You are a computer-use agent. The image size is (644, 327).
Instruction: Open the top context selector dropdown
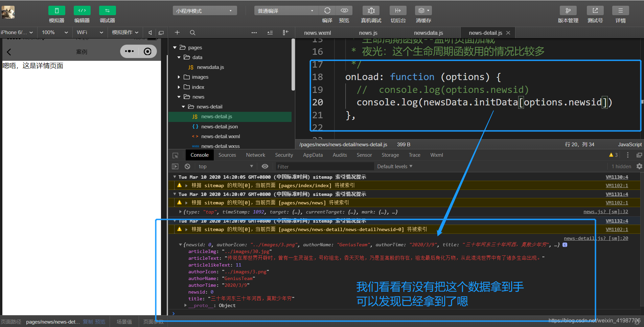[x=226, y=167]
